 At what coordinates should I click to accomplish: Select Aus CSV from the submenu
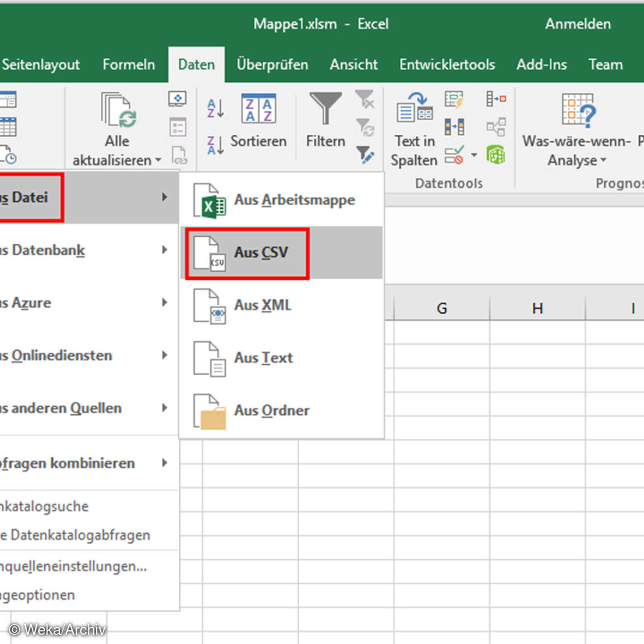pyautogui.click(x=262, y=252)
